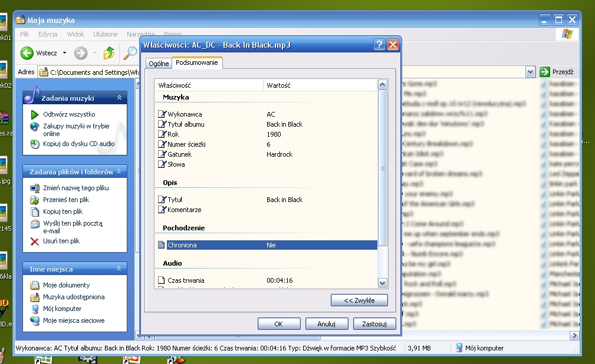Click the edit icon beside Numer ścieżki
The image size is (595, 364).
162,144
